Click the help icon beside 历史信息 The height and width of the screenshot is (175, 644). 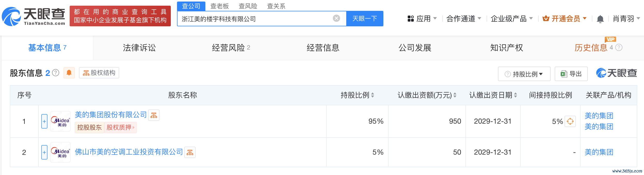pyautogui.click(x=619, y=47)
